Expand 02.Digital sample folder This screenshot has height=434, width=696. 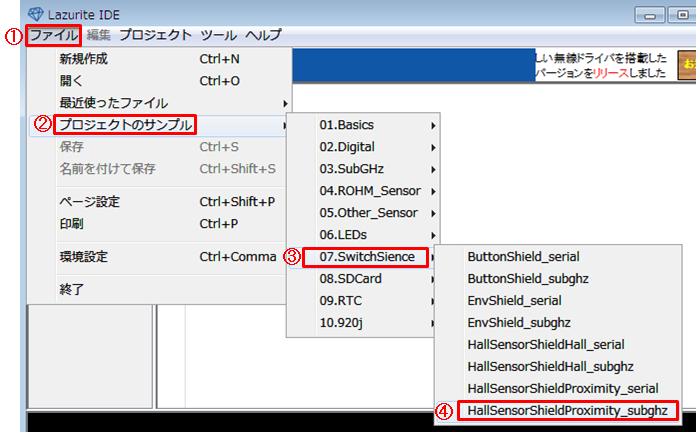coord(363,147)
